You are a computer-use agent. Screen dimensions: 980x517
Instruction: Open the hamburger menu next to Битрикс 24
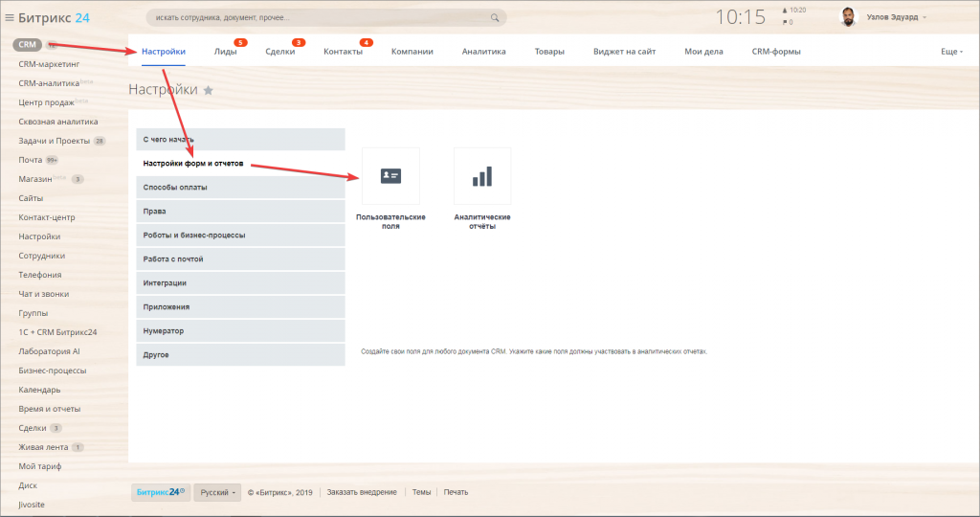point(10,17)
